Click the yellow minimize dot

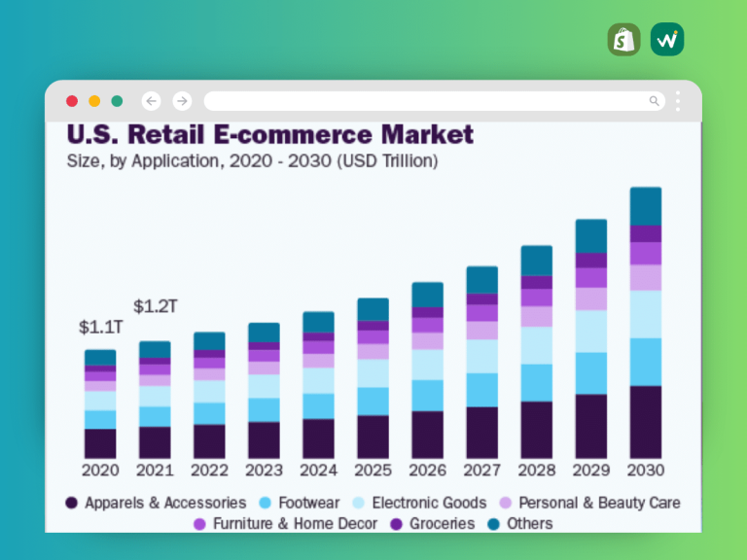94,101
